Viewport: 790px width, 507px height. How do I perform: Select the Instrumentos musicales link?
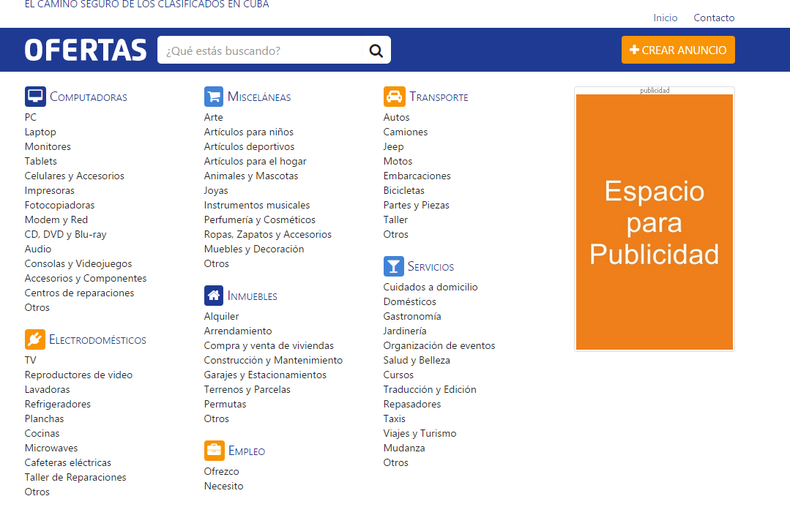point(257,205)
